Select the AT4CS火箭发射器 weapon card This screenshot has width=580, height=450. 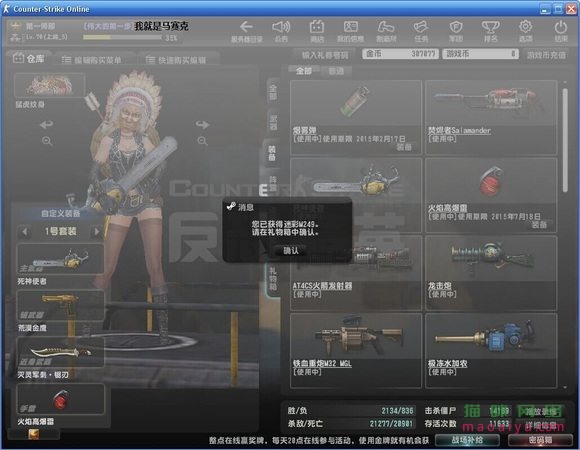356,273
